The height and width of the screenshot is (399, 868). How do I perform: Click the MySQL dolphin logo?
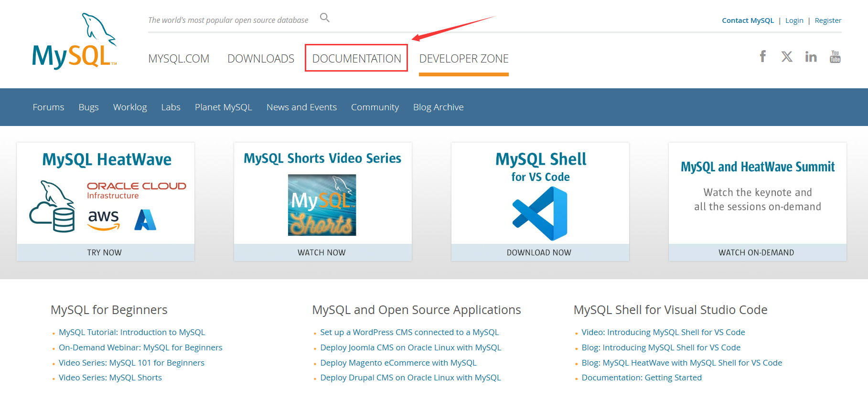(74, 42)
